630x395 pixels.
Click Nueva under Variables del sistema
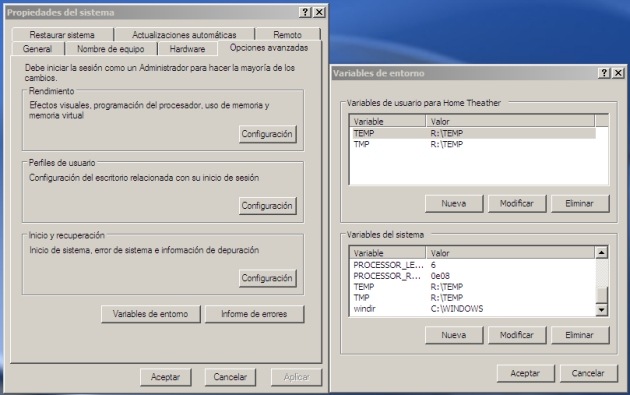pyautogui.click(x=454, y=335)
